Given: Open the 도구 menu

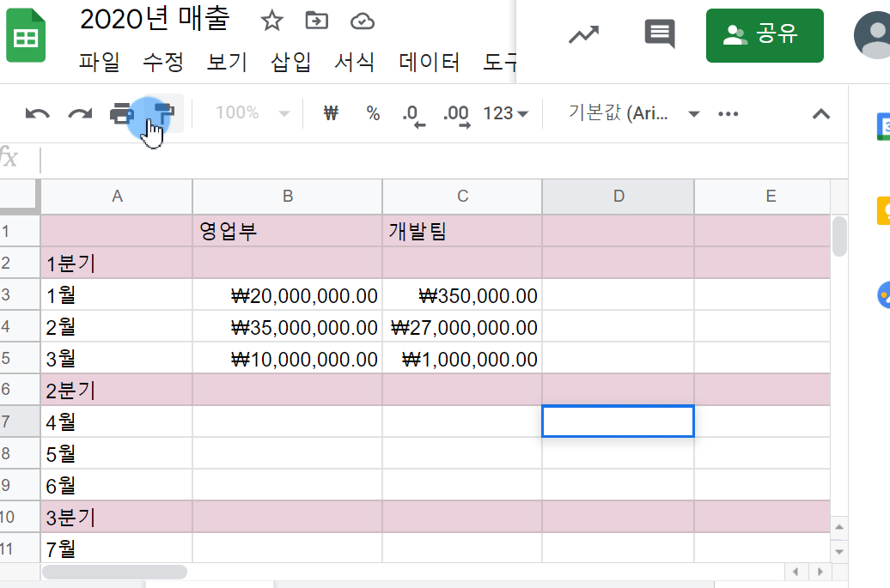Looking at the screenshot, I should coord(499,61).
